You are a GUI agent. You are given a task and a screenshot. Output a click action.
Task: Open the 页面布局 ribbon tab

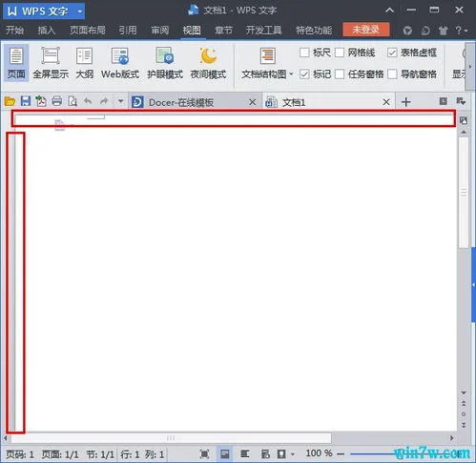point(88,31)
